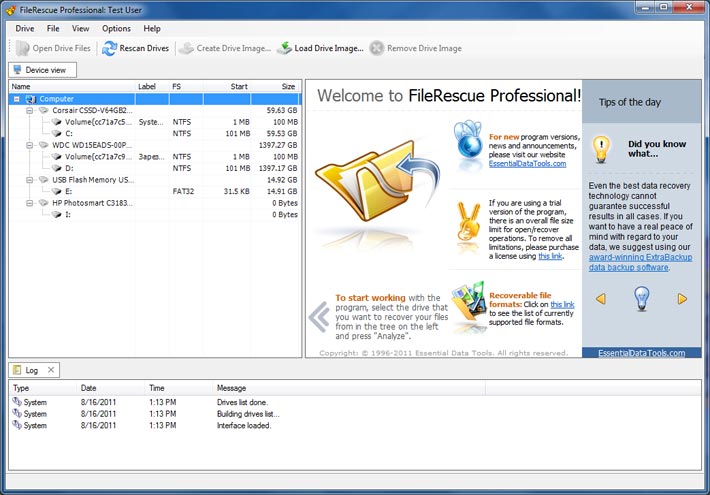Sort log by Date column header
The height and width of the screenshot is (495, 710).
(111, 388)
